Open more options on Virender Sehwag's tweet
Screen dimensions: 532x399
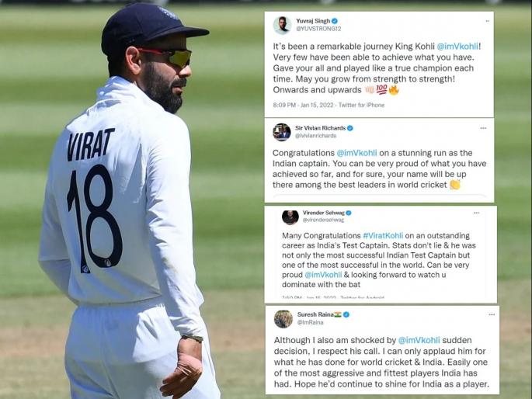[x=476, y=213]
